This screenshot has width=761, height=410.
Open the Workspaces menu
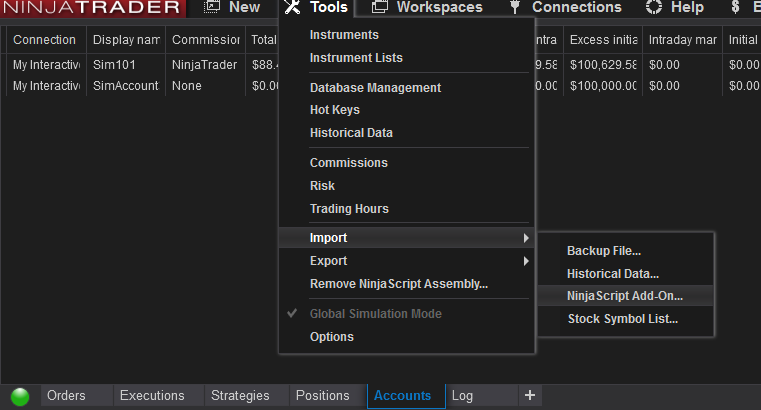click(440, 7)
